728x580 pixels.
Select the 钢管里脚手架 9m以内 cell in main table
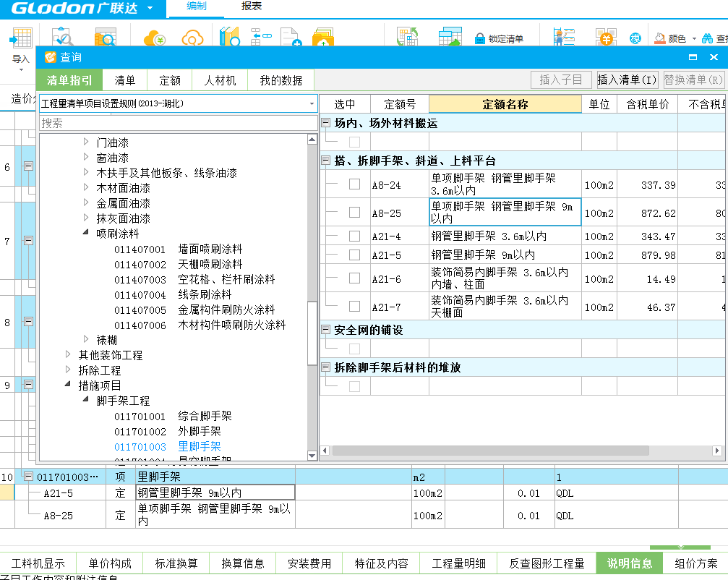point(215,492)
